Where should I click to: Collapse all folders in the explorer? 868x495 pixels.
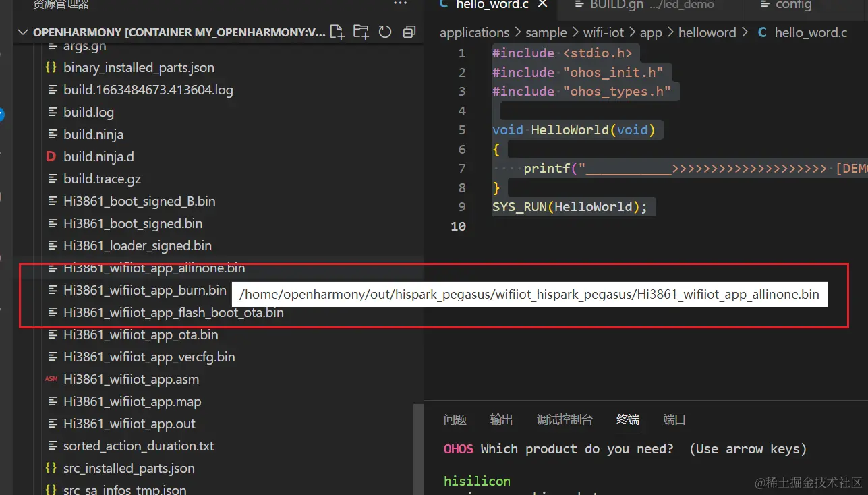point(409,32)
